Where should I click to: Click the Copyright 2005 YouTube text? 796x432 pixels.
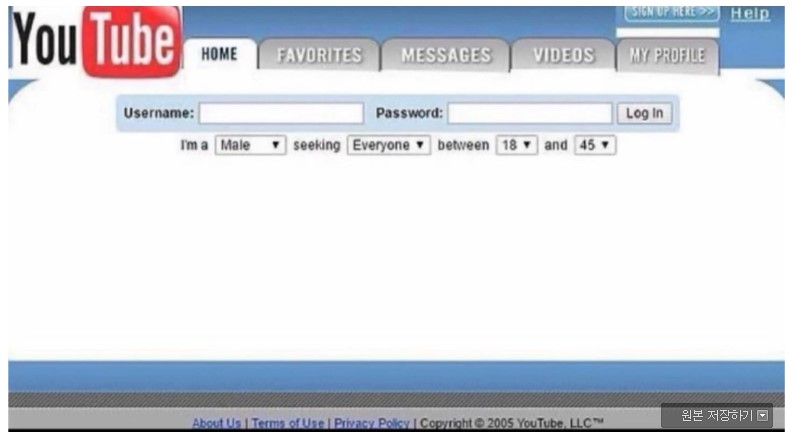[512, 423]
